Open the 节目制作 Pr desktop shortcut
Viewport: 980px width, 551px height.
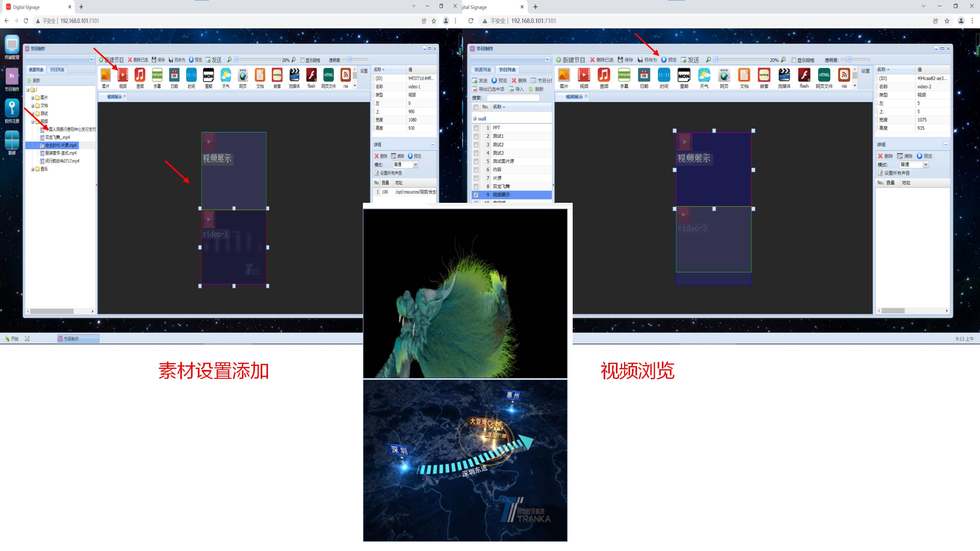point(12,79)
